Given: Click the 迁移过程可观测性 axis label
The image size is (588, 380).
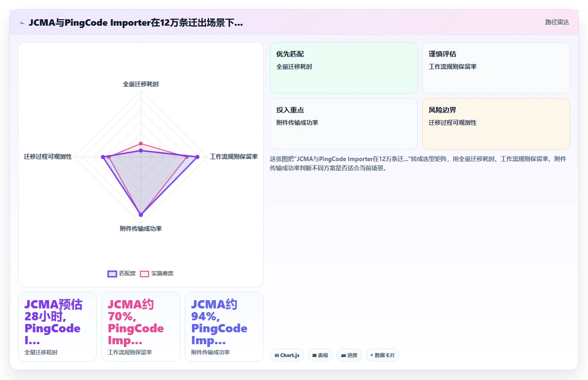Looking at the screenshot, I should tap(48, 156).
